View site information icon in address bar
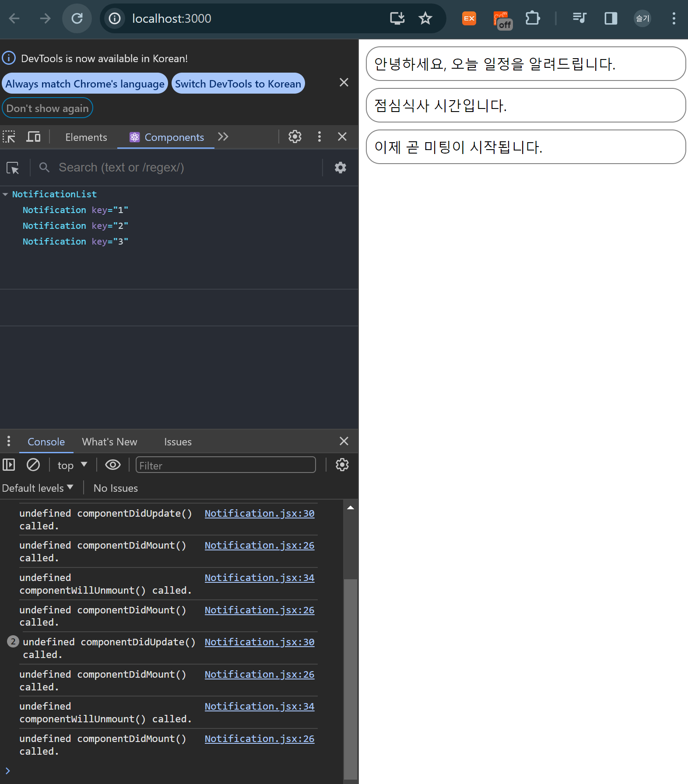 115,18
